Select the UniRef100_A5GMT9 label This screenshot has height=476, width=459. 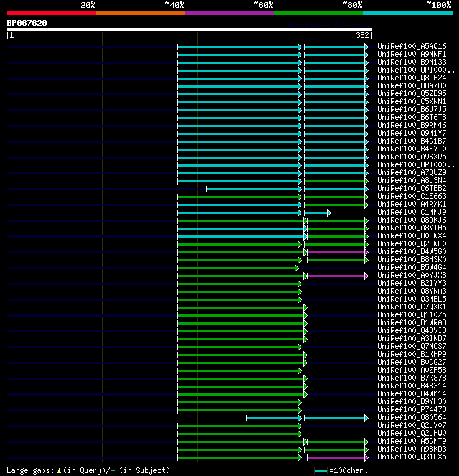(412, 441)
